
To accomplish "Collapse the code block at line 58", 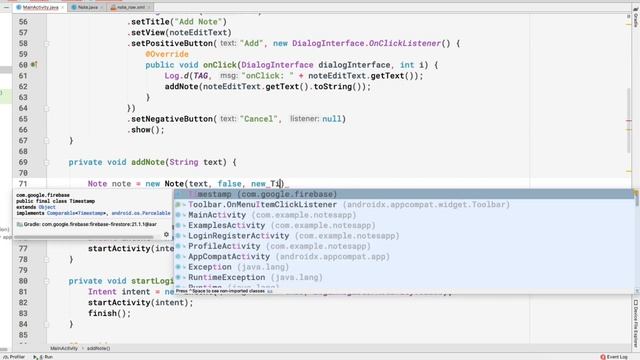I will [x=46, y=43].
